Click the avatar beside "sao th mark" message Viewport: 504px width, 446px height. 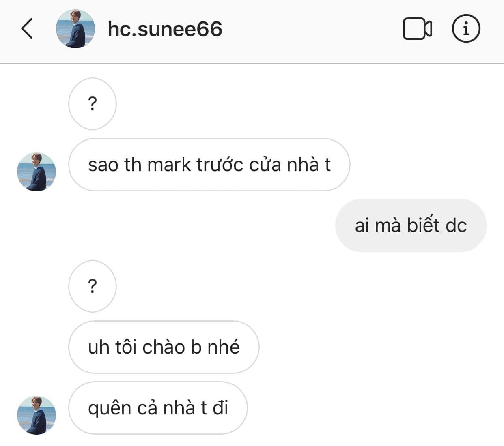37,172
